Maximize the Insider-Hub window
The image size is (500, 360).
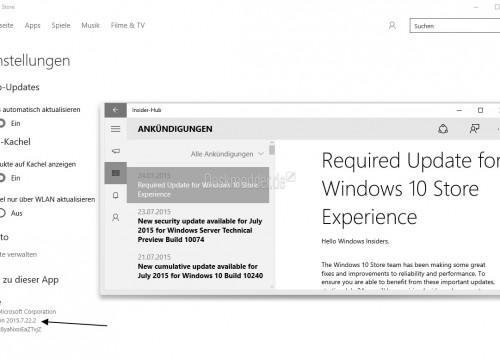pyautogui.click(x=480, y=110)
